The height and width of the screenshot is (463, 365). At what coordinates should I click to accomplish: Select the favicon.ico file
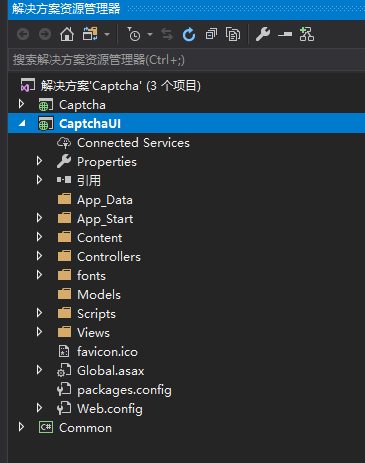tap(107, 352)
